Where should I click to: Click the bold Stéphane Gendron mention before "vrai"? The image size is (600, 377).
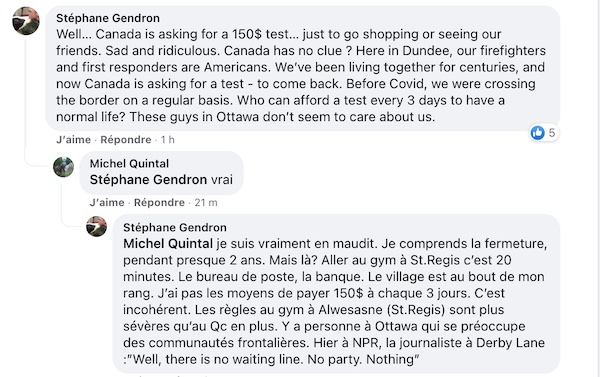[148, 180]
